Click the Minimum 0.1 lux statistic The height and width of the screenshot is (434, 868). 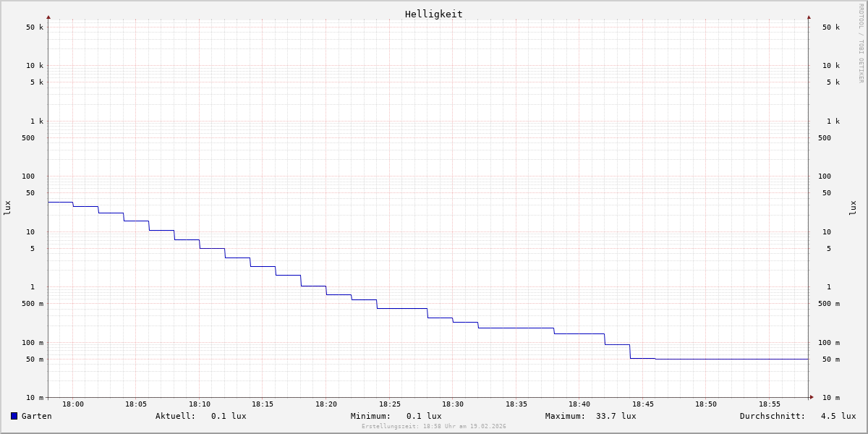pyautogui.click(x=396, y=416)
